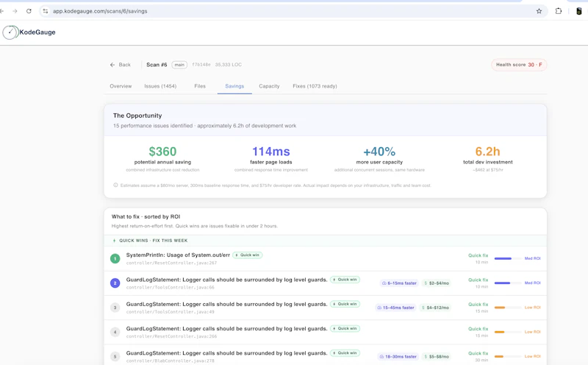Open the Overview tab
This screenshot has width=588, height=365.
121,86
